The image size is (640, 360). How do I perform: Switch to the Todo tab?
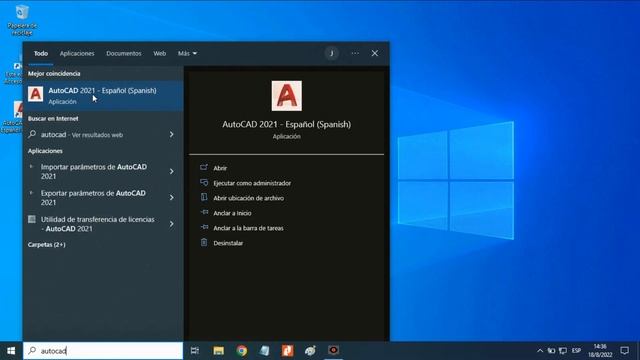pos(41,53)
